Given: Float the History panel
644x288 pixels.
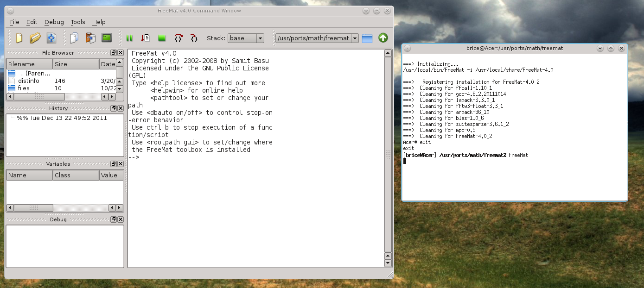Looking at the screenshot, I should 114,108.
